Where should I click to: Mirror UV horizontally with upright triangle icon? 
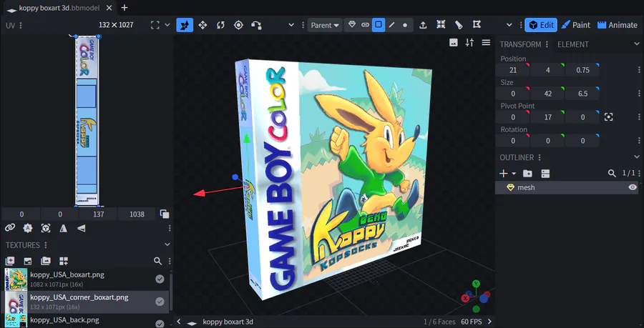(x=63, y=228)
